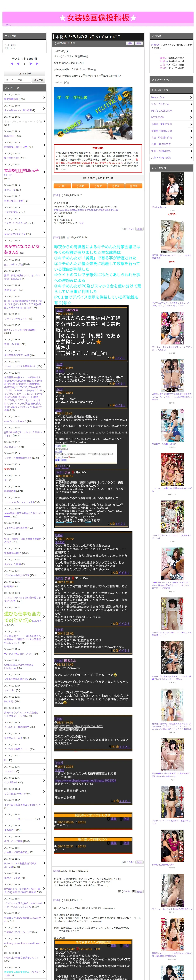Click chevron beside 新変態電話17 thread
Screen dimensions: 196x980
[x=44, y=97]
